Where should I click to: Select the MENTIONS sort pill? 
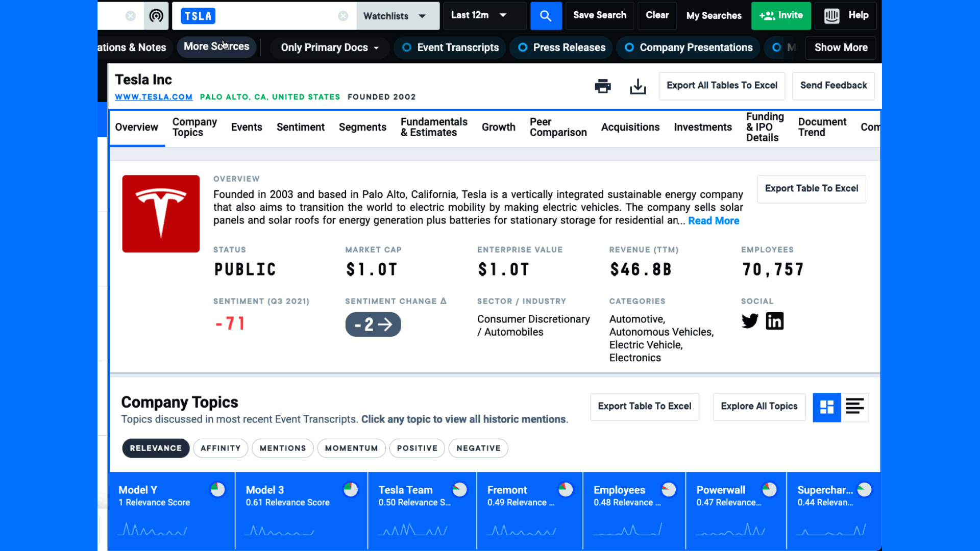283,448
